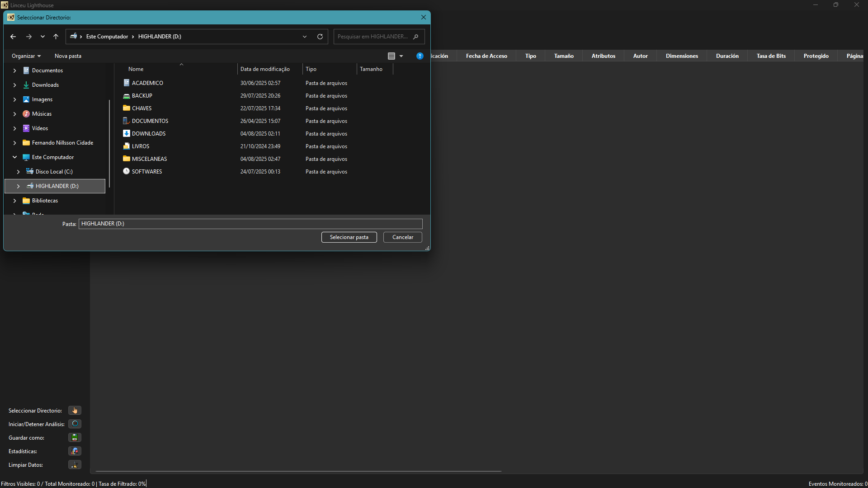
Task: Open the address bar path dropdown
Action: pyautogui.click(x=305, y=37)
